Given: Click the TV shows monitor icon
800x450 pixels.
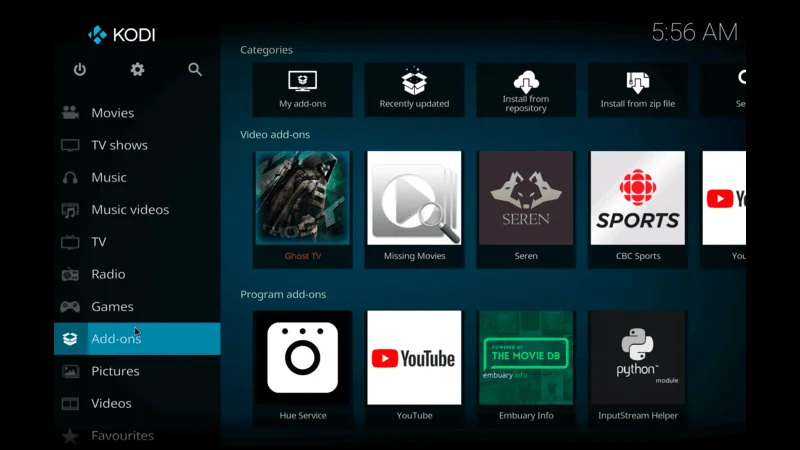Looking at the screenshot, I should pyautogui.click(x=70, y=145).
